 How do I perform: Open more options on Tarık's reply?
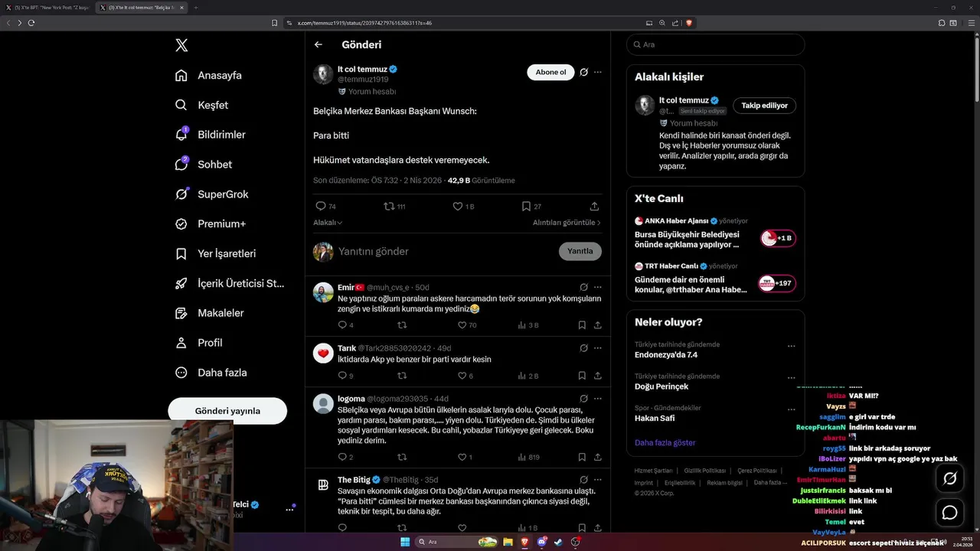[x=598, y=348]
